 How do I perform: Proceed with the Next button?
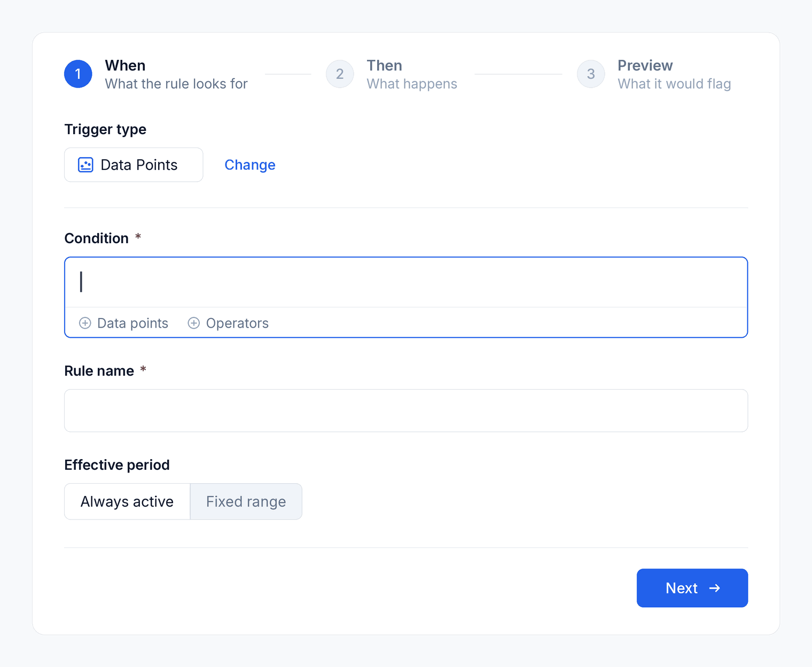tap(692, 588)
